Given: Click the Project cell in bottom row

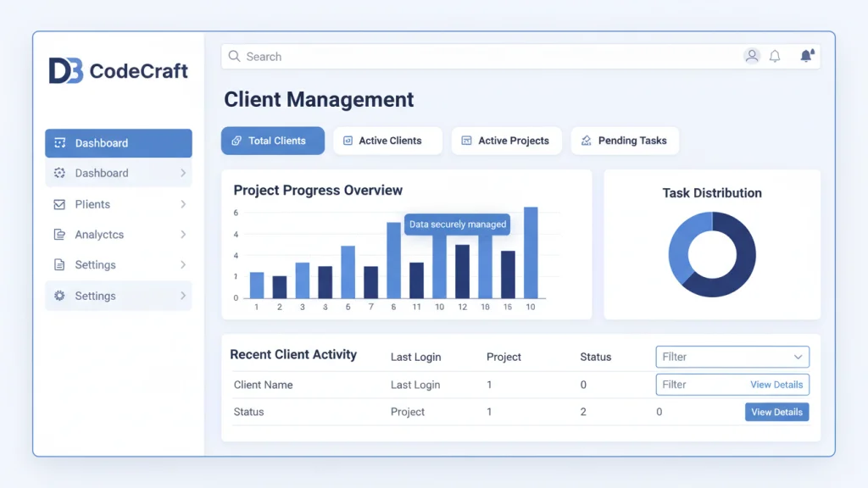Looking at the screenshot, I should (408, 412).
